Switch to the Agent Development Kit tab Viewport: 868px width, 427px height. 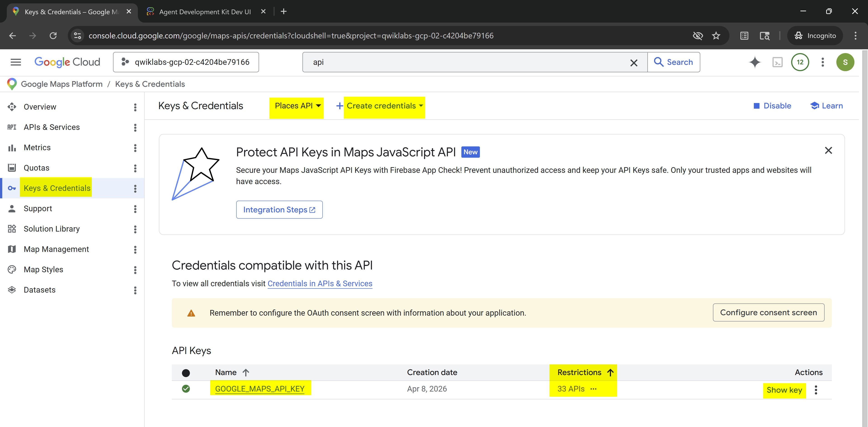pos(205,12)
